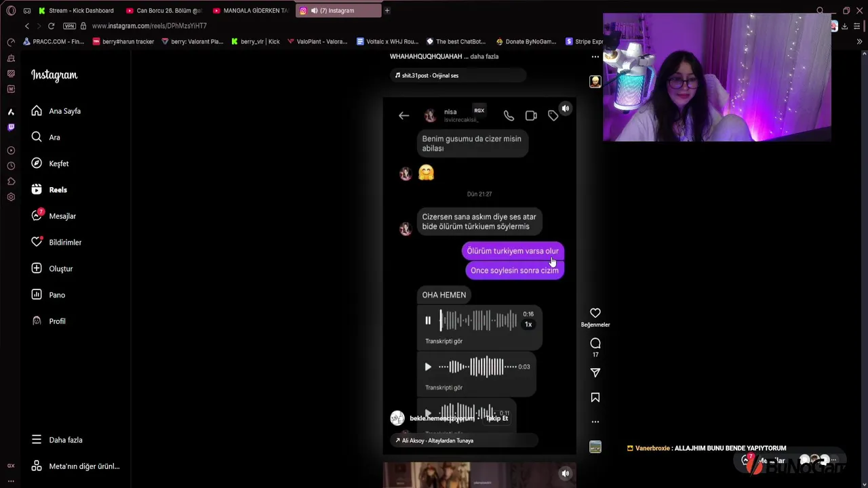Click the back arrow in nisa chat
The width and height of the screenshot is (868, 488).
pyautogui.click(x=403, y=115)
